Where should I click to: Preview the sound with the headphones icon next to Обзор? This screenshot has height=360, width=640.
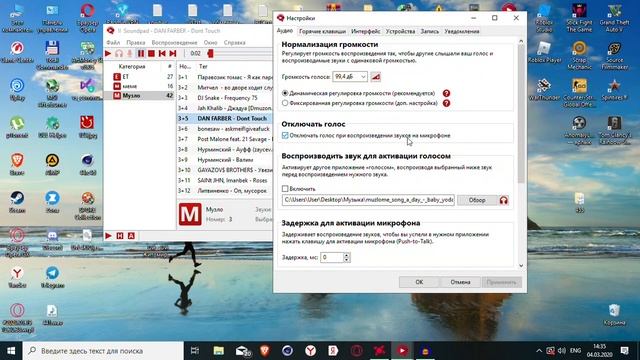[504, 200]
